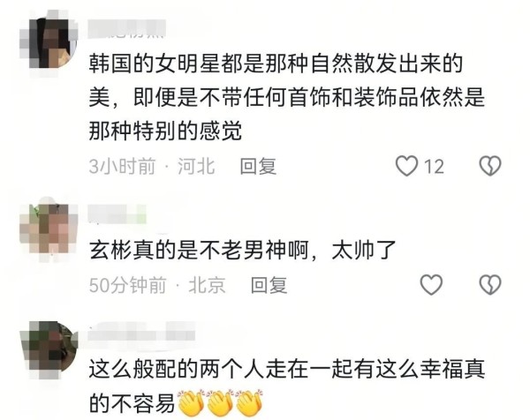Open first commenter's blurred avatar

[x=49, y=42]
